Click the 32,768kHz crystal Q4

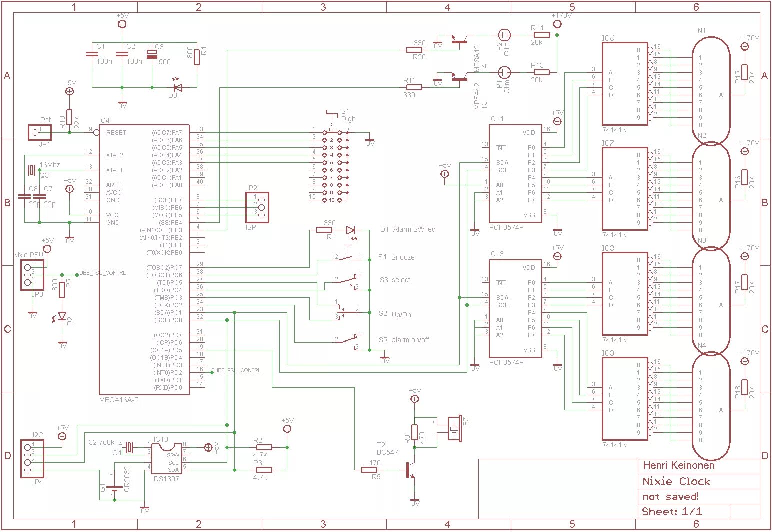[x=129, y=447]
